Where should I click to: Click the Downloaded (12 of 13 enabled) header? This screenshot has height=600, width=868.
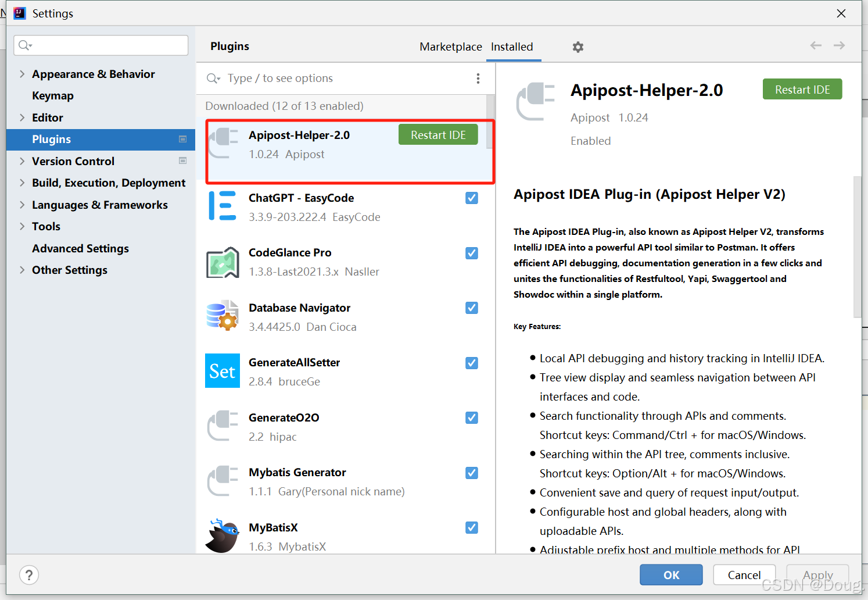[x=284, y=106]
